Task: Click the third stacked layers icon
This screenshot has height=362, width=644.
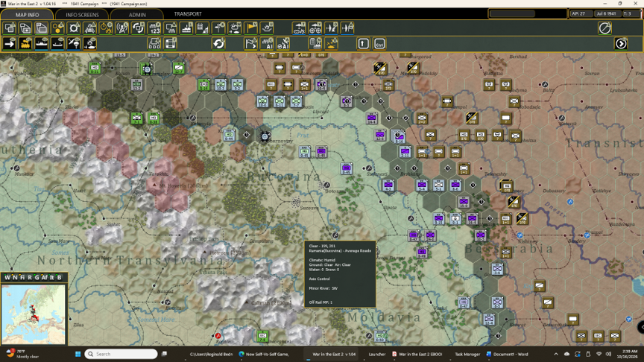Action: tap(42, 28)
